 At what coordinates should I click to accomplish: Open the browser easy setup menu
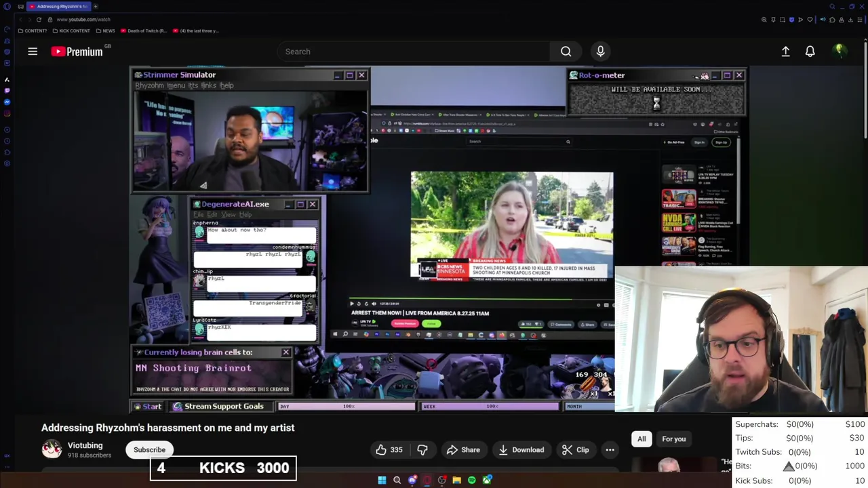tap(859, 20)
